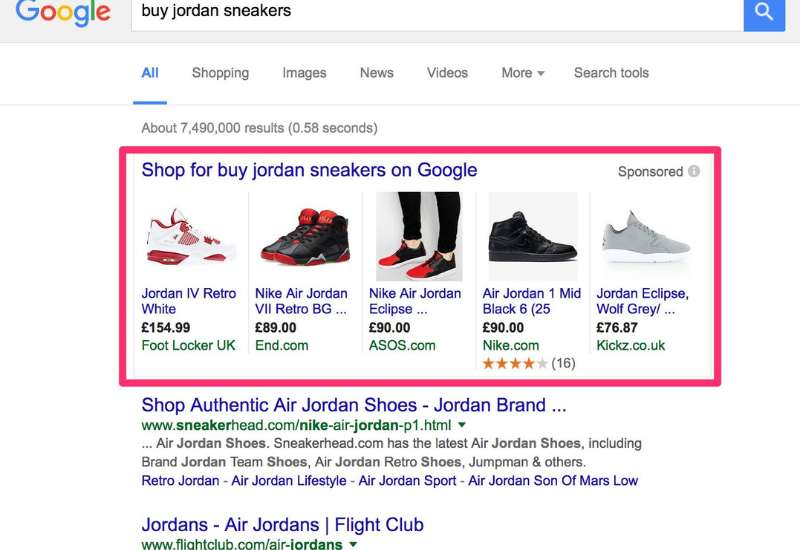Open Jordan IV Retro White shoe image

point(191,237)
